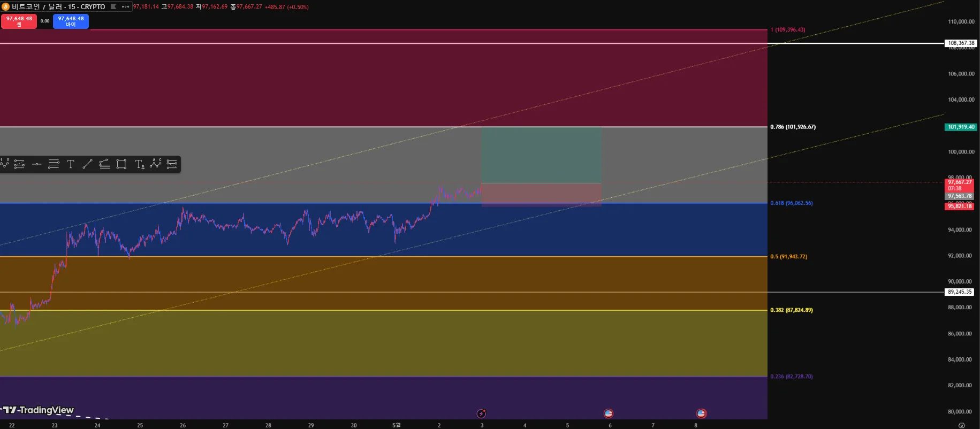Open the three-dot more menu in the chart legend

tap(126, 7)
